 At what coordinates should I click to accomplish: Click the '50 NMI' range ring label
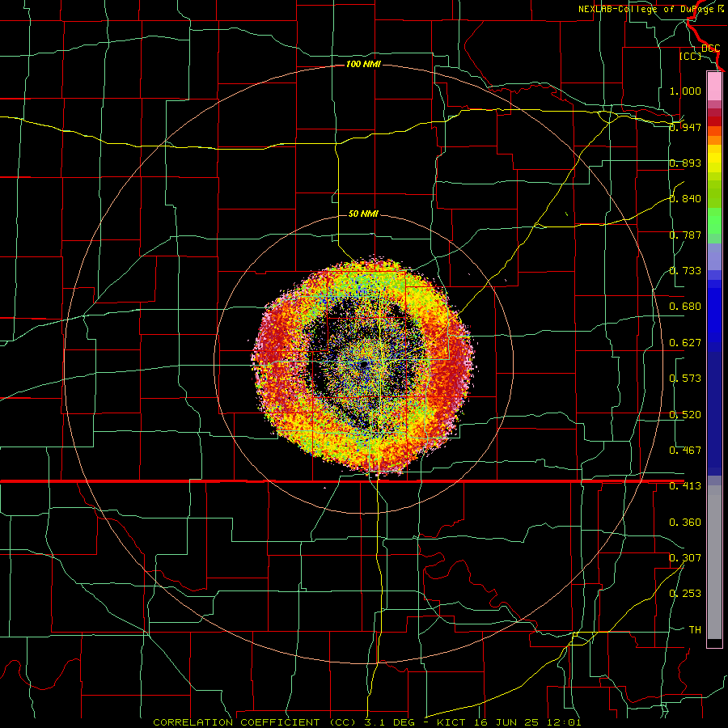point(363,214)
